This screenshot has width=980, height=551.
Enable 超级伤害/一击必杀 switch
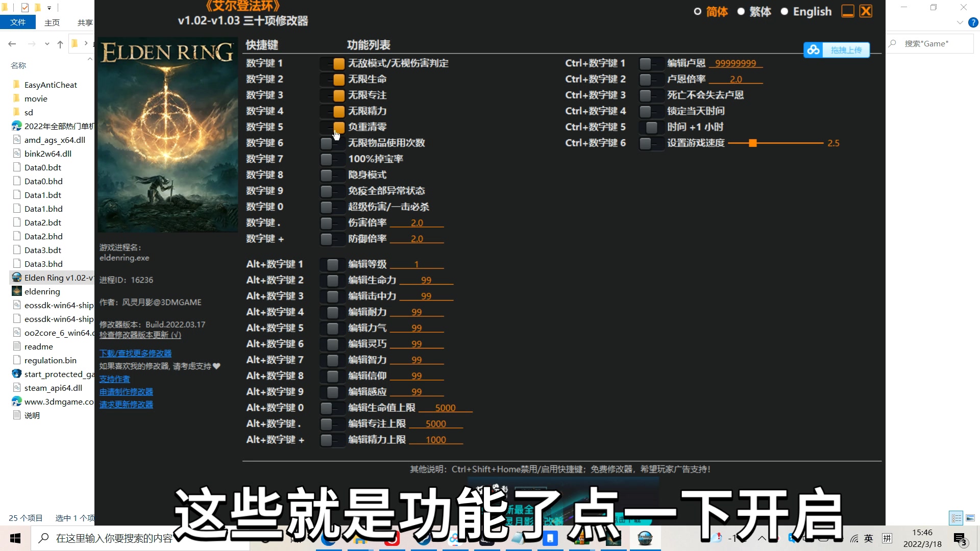click(332, 207)
